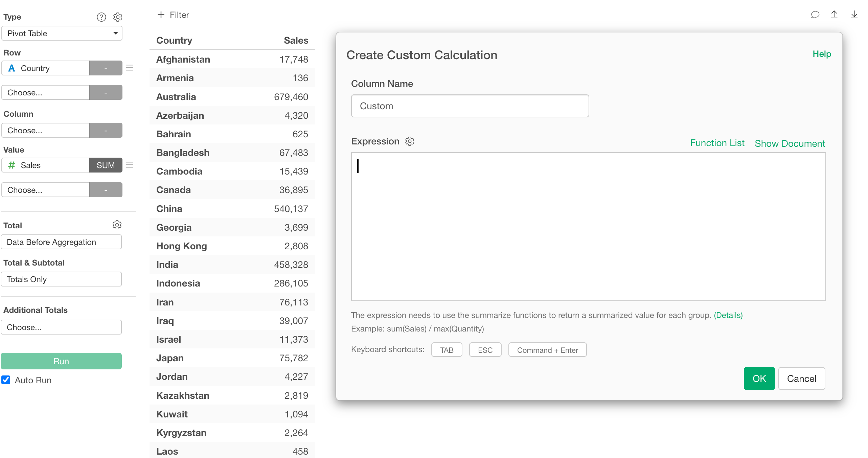Click the chart help question mark icon
The width and height of the screenshot is (868, 458).
tap(101, 17)
